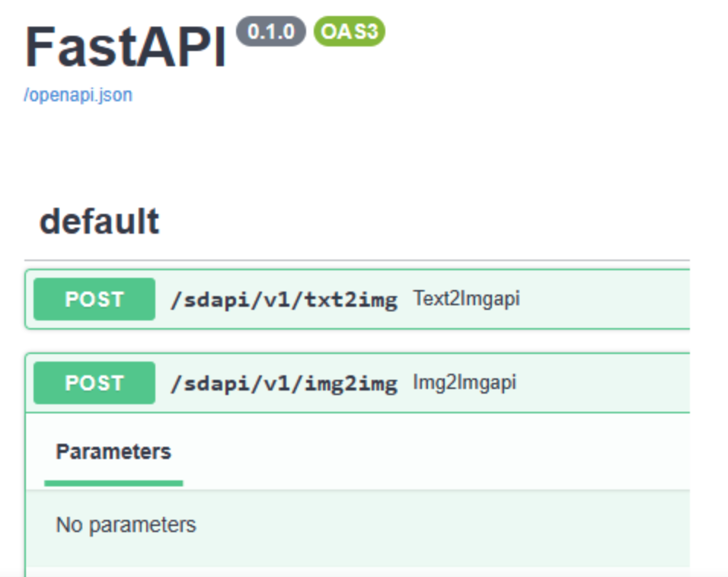Expand the POST /sdapi/v1/txt2img endpoint
Viewport: 728px width, 577px height.
tap(357, 299)
